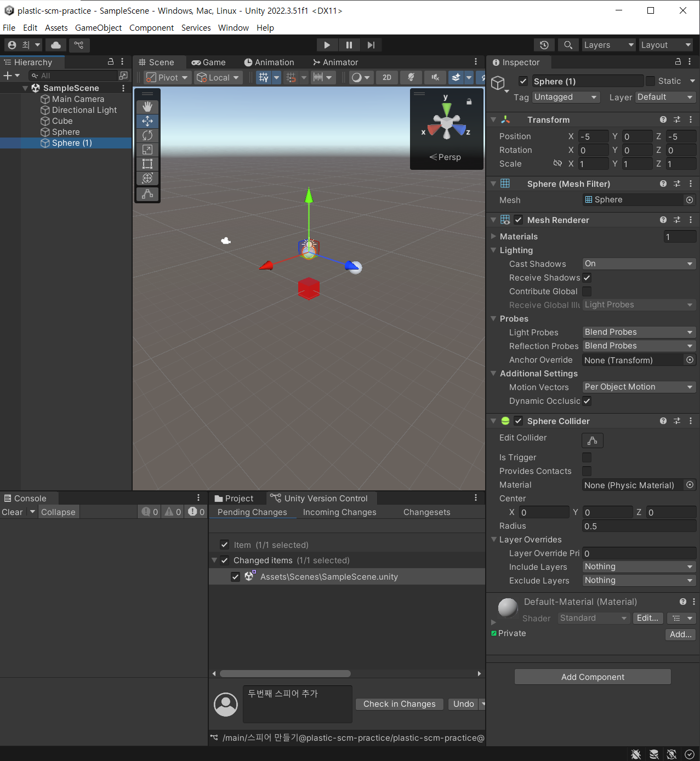Open the GameObject menu
The height and width of the screenshot is (761, 700).
[x=98, y=27]
